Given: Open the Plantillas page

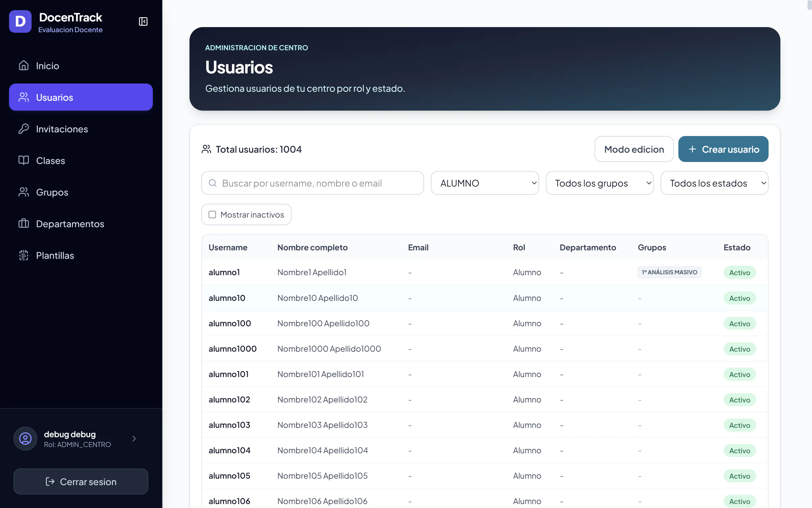Looking at the screenshot, I should pos(81,255).
